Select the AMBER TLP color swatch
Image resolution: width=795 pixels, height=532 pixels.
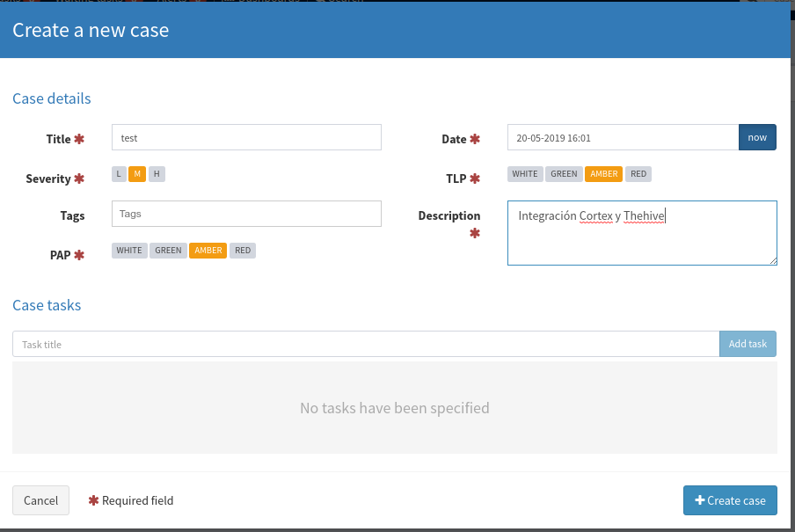point(603,173)
